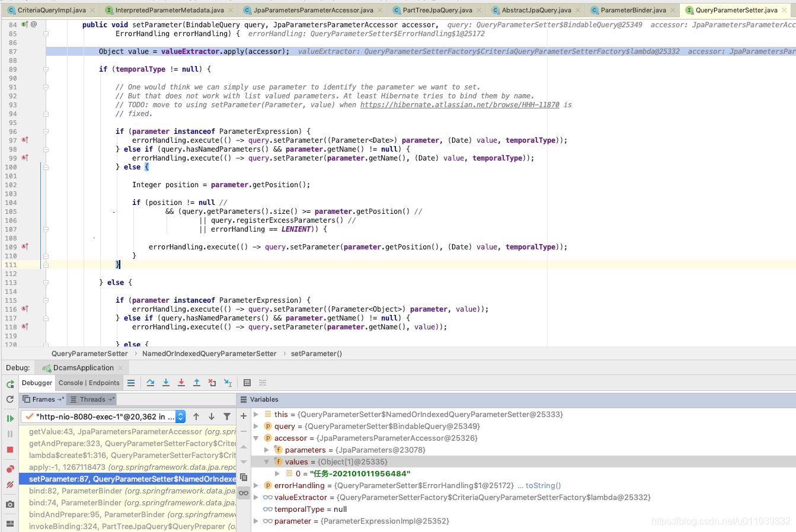
Task: Open View Breakpoints red circles icon
Action: click(10, 469)
